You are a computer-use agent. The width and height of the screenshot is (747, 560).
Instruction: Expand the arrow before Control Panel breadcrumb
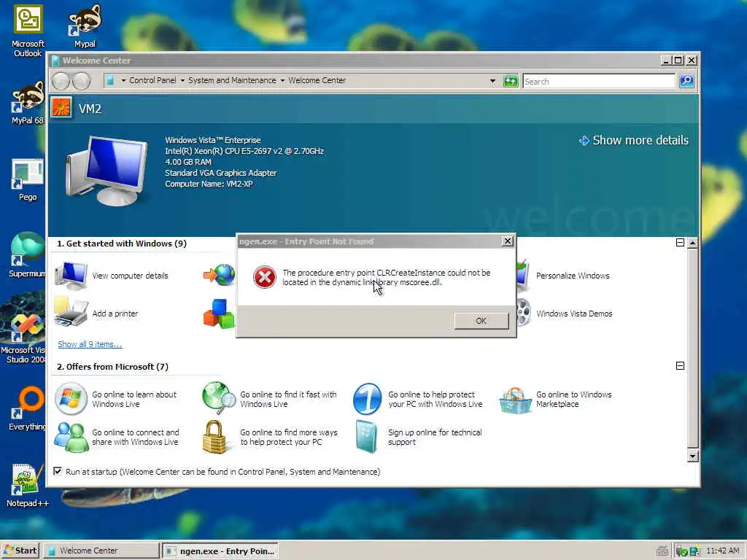(x=123, y=80)
